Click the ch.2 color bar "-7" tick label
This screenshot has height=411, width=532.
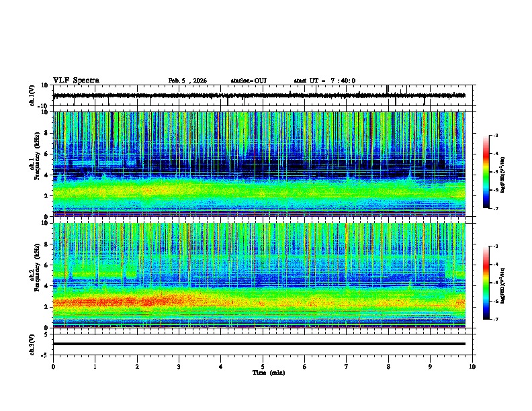pyautogui.click(x=495, y=319)
